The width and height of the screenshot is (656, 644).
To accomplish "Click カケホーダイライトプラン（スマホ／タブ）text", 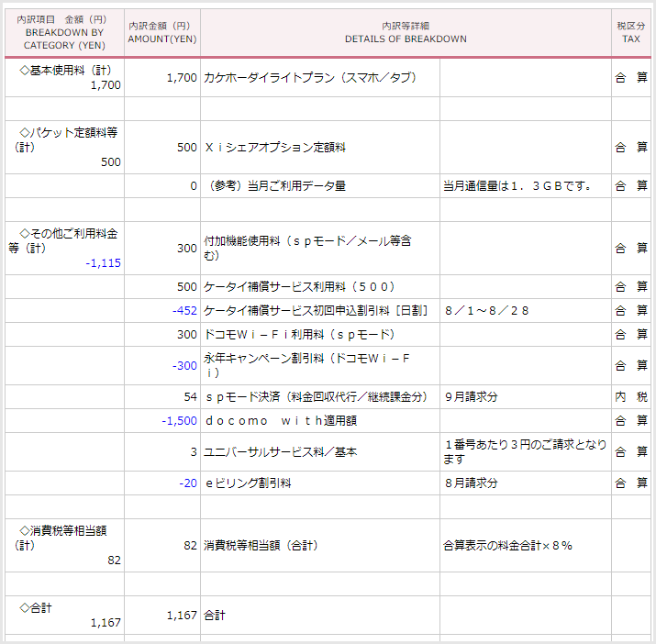I will tap(310, 77).
